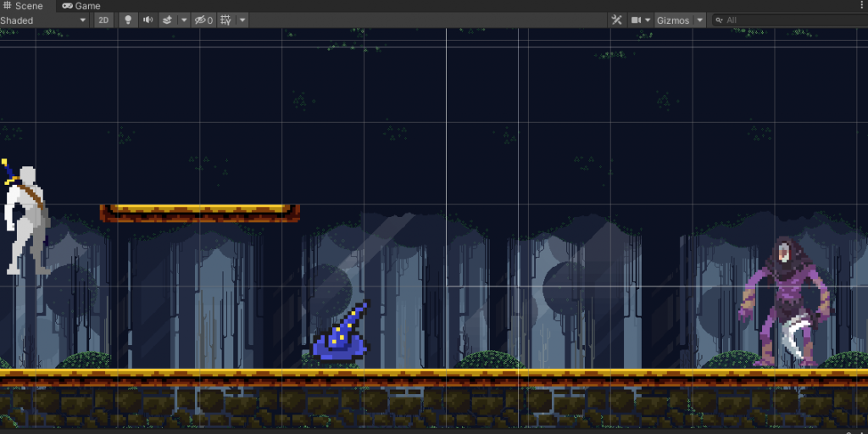
Task: Open the Shaded draw mode dropdown
Action: point(44,20)
